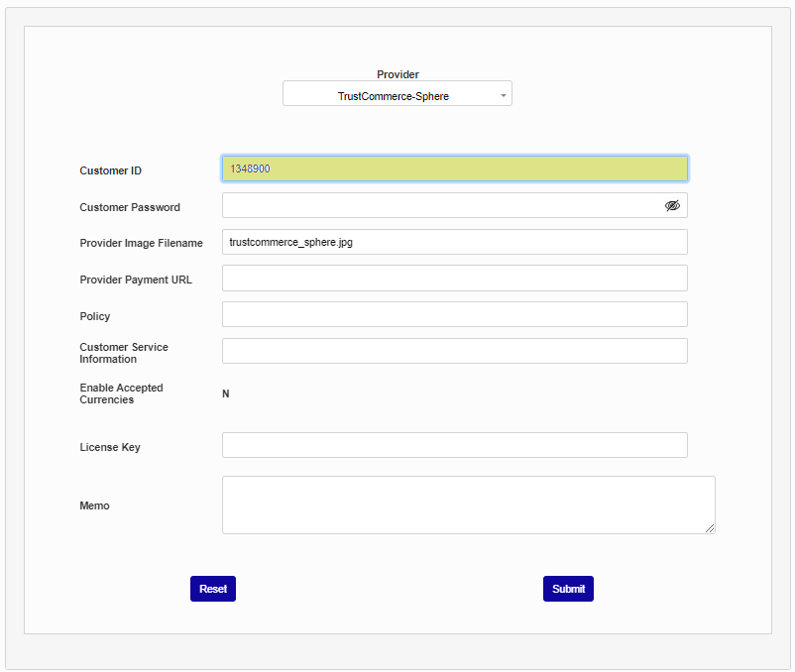Click the Customer ID label
Viewport: 795px width, 672px height.
pos(110,170)
